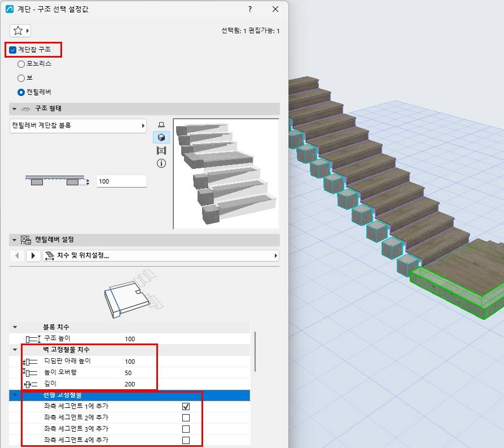
Task: Open the favorites star button
Action: [20, 31]
